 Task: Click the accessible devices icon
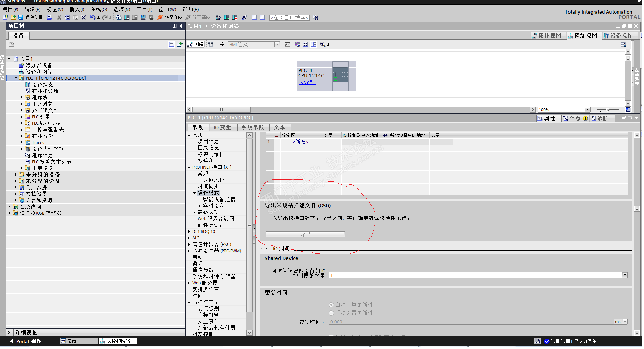(218, 17)
